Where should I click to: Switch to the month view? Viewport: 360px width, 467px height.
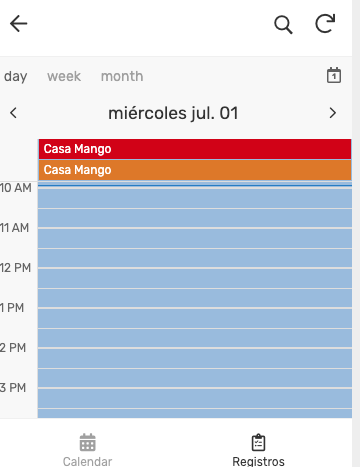122,76
